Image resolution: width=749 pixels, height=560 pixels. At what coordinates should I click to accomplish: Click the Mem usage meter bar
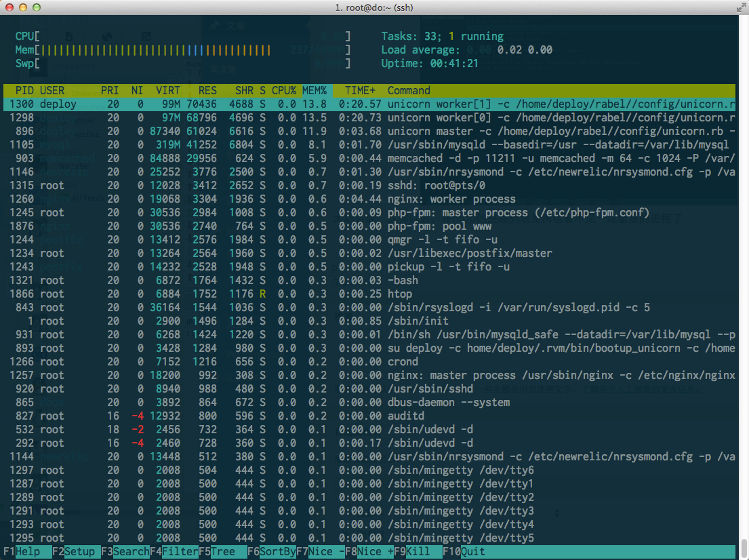click(183, 49)
